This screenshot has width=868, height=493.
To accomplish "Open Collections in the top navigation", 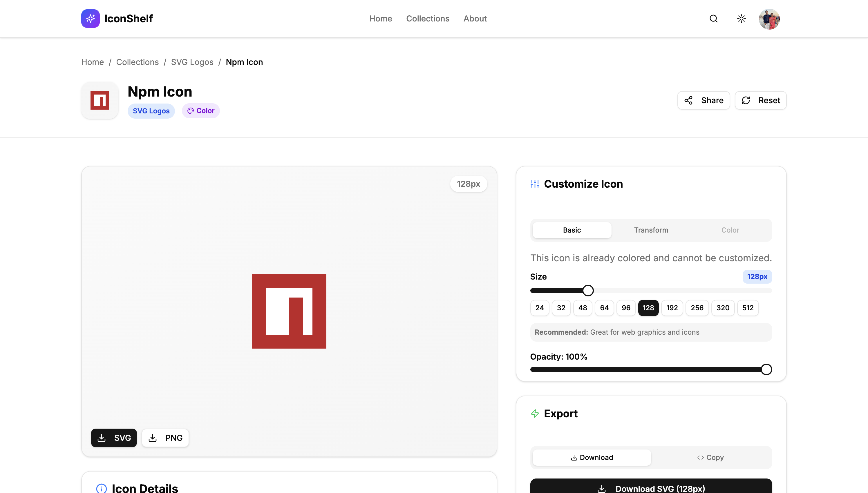I will coord(427,19).
